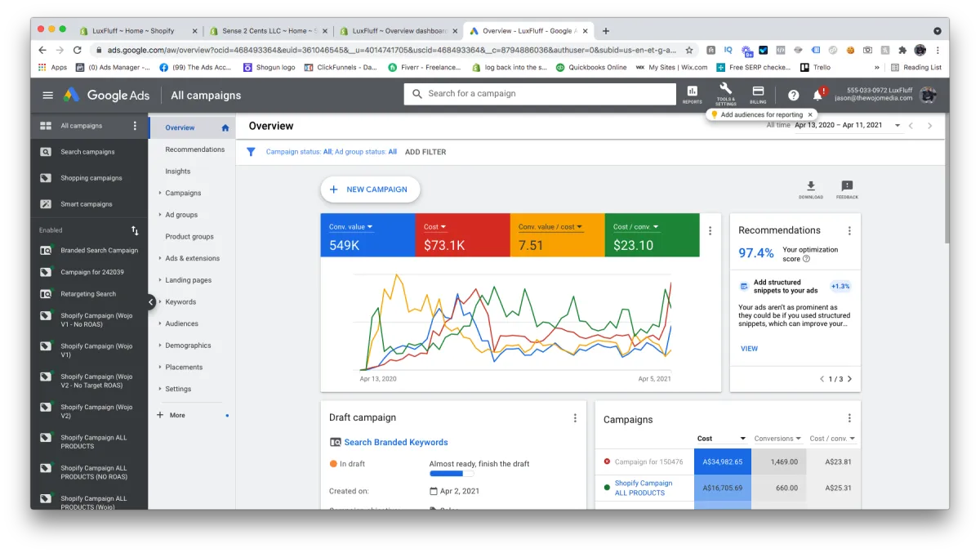
Task: Open Cost column dropdown in Campaigns table
Action: tap(721, 439)
